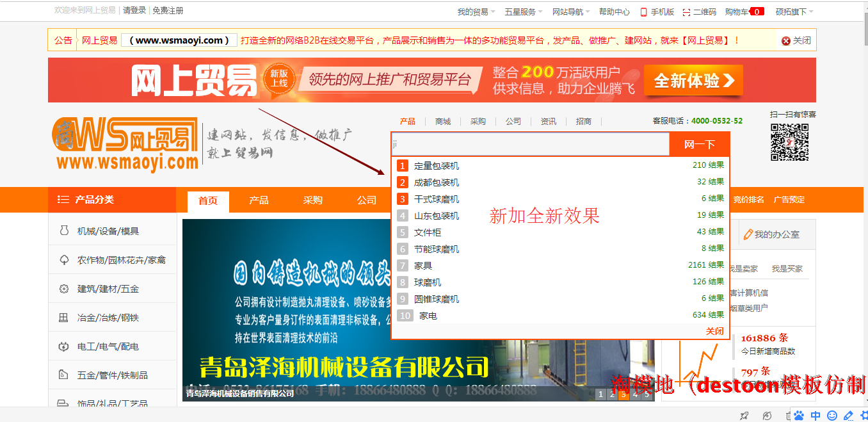Open 公司 in orange navigation bar

tap(367, 200)
